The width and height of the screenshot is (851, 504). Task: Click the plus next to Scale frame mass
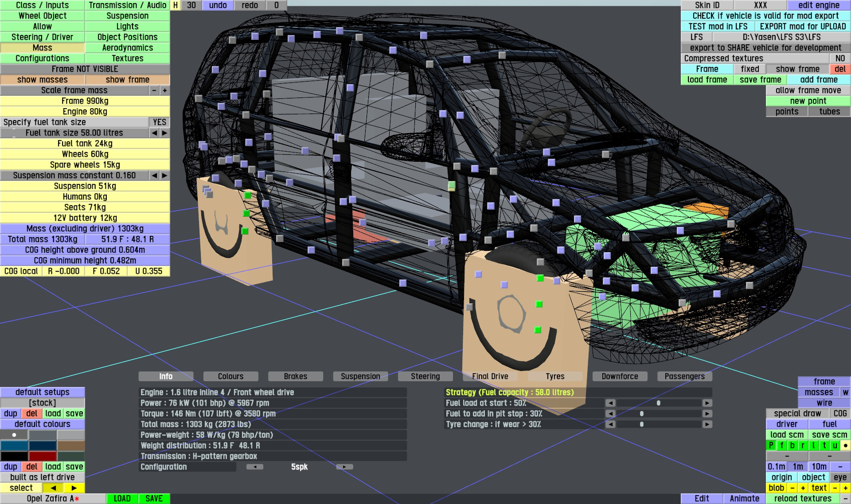point(164,90)
